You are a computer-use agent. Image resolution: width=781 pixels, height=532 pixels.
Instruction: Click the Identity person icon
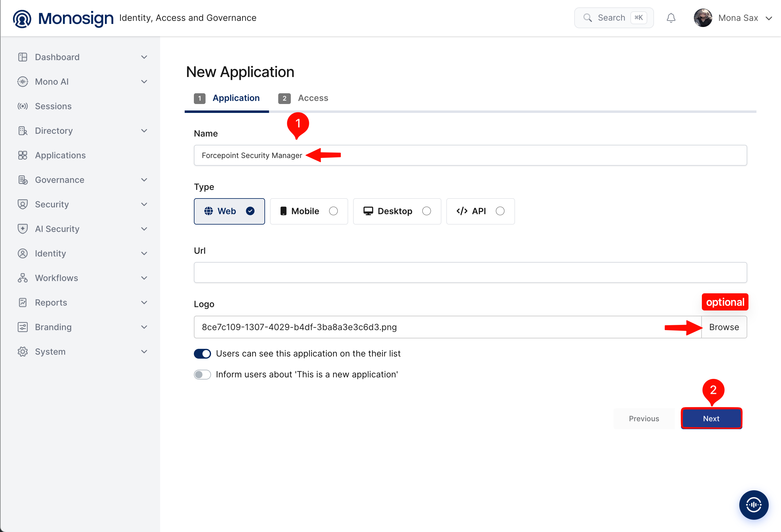tap(22, 253)
